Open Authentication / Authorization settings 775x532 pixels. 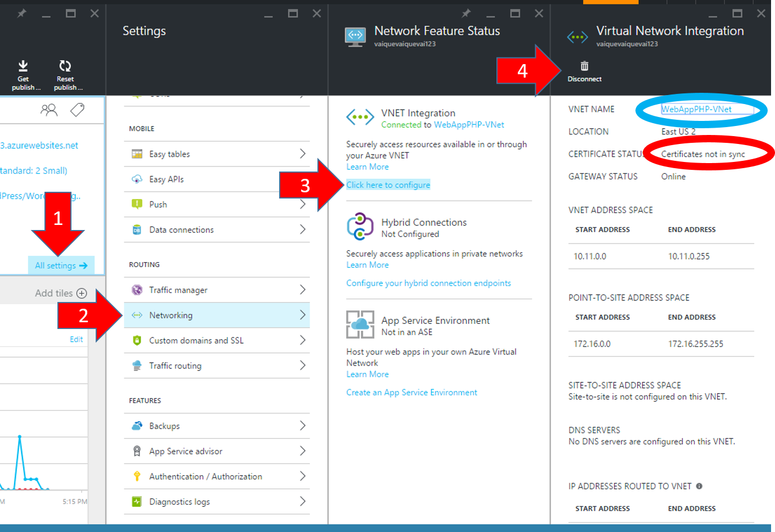pos(217,476)
